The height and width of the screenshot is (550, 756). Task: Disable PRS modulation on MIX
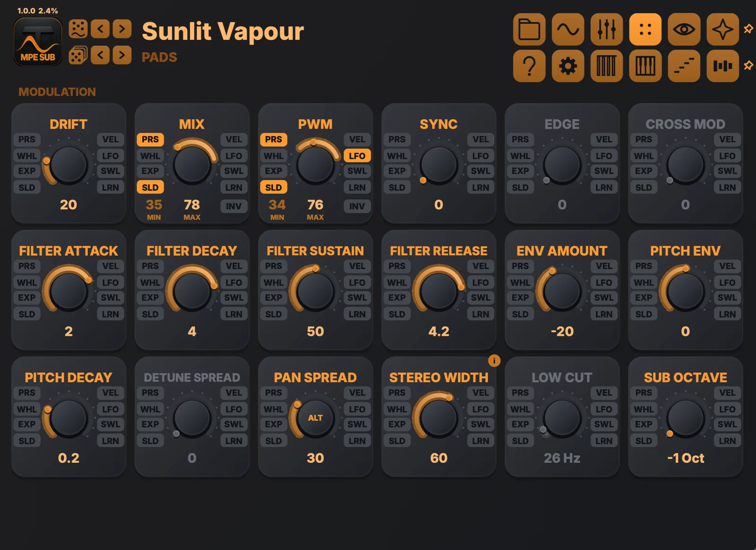click(150, 140)
